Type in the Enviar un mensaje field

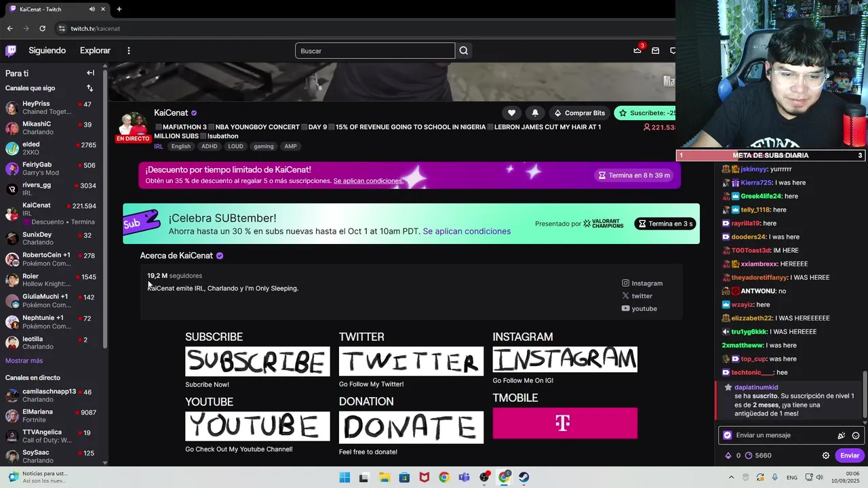click(791, 435)
